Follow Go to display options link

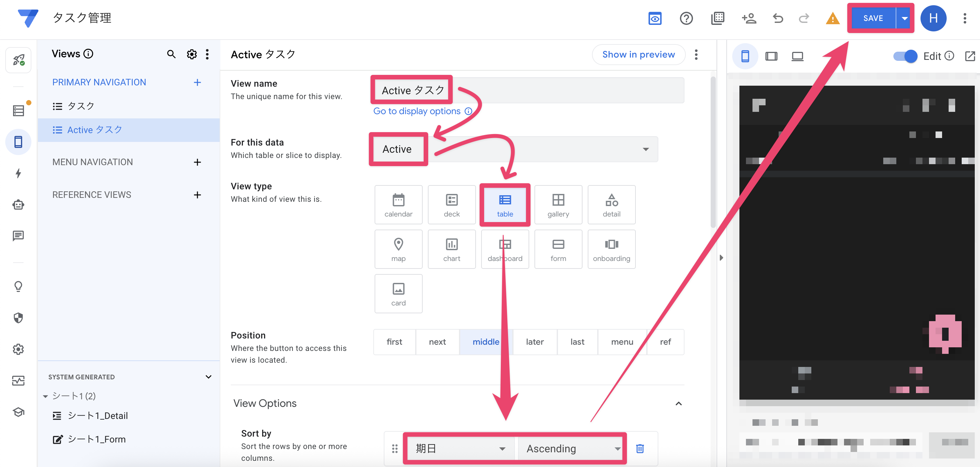pos(416,111)
